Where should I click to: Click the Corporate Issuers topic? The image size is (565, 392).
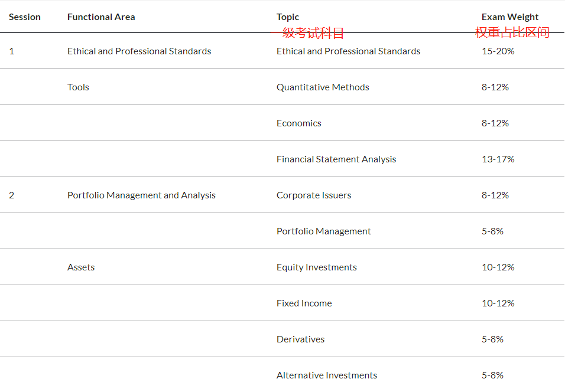[x=314, y=195]
